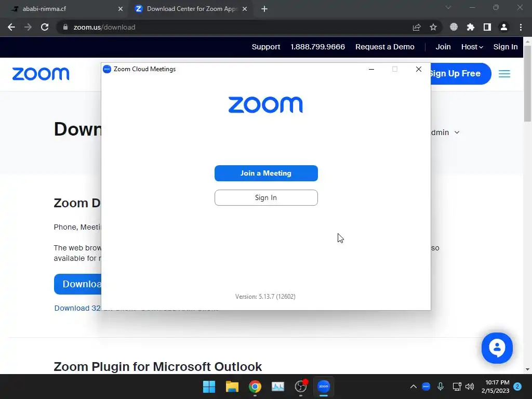Click Support link in Zoom website header
The height and width of the screenshot is (399, 532).
pyautogui.click(x=266, y=47)
